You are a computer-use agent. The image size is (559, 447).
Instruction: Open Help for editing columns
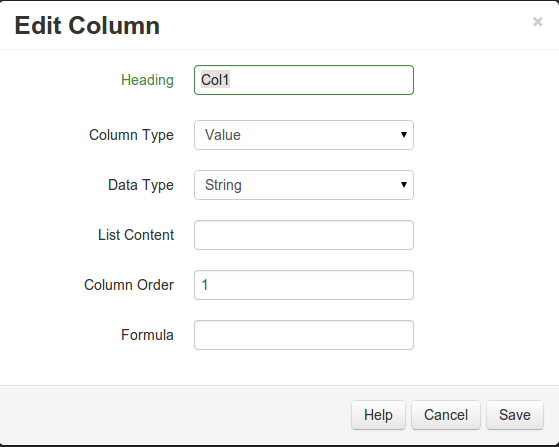(378, 415)
